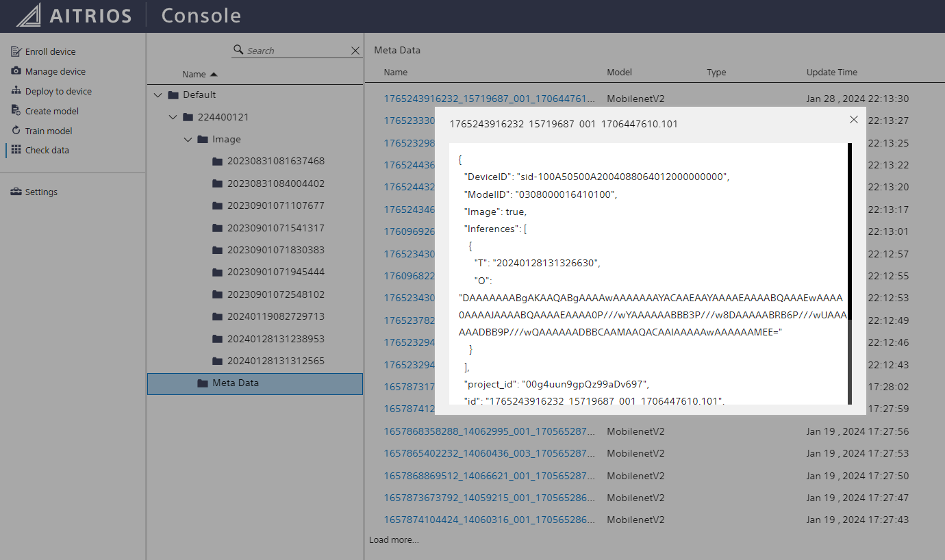Click the Deploy to device icon

tap(16, 91)
